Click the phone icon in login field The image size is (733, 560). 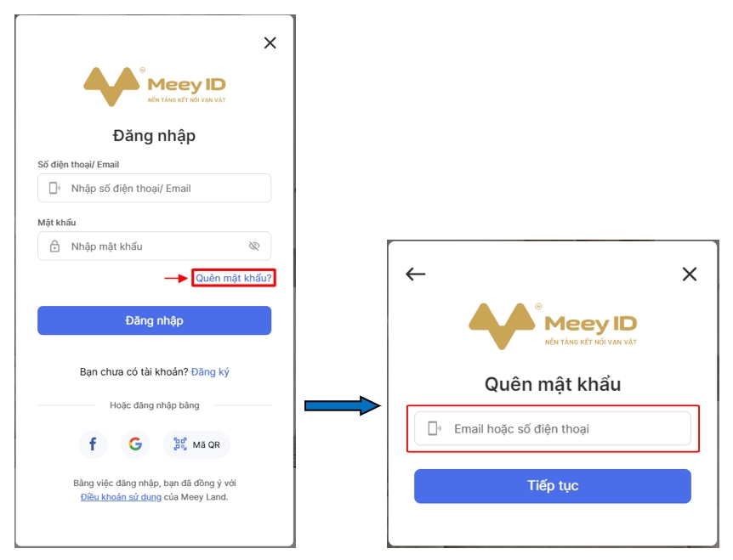point(54,188)
